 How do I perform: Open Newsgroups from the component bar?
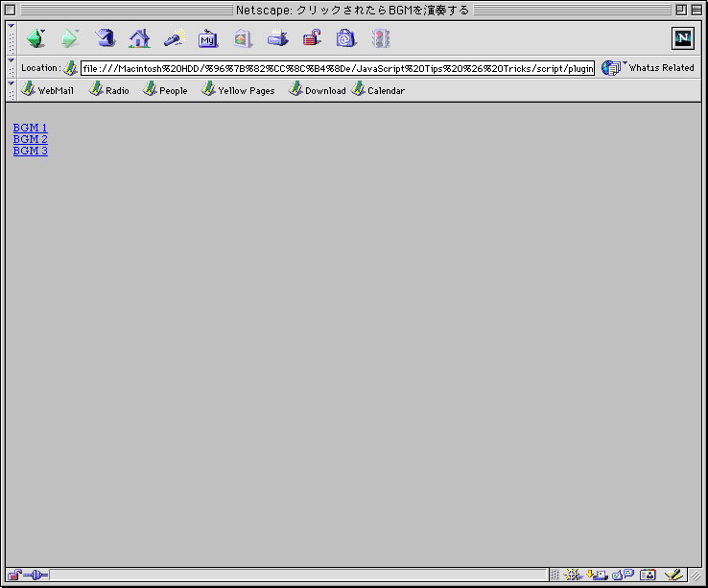pyautogui.click(x=624, y=575)
